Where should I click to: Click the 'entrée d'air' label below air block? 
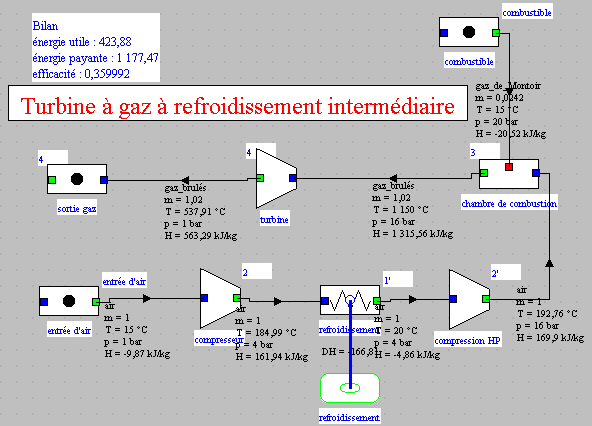click(x=69, y=331)
